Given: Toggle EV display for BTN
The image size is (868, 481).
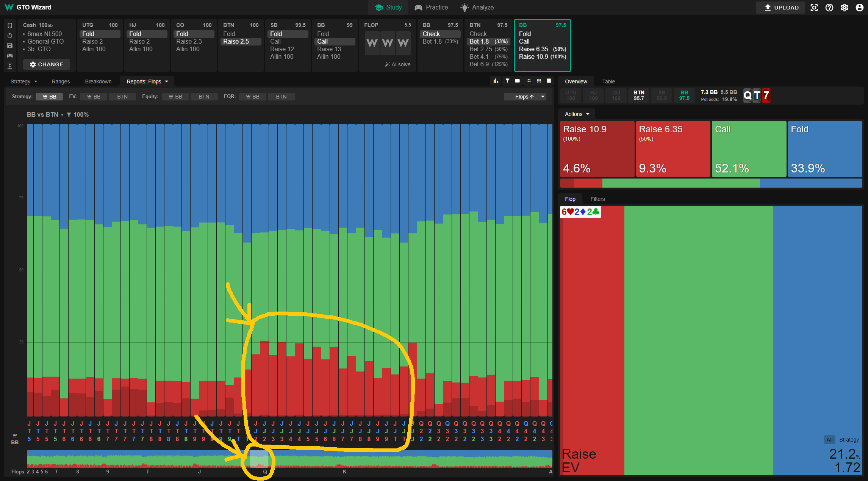Looking at the screenshot, I should pyautogui.click(x=122, y=97).
